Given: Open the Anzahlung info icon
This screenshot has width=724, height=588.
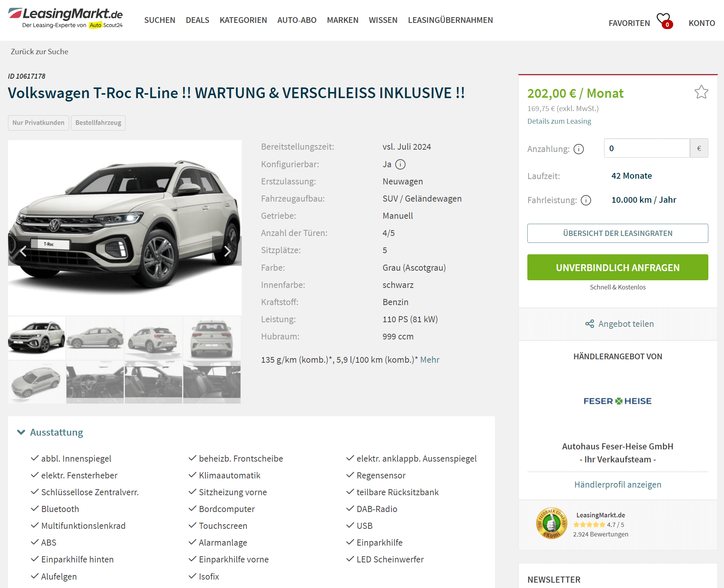Looking at the screenshot, I should (579, 149).
